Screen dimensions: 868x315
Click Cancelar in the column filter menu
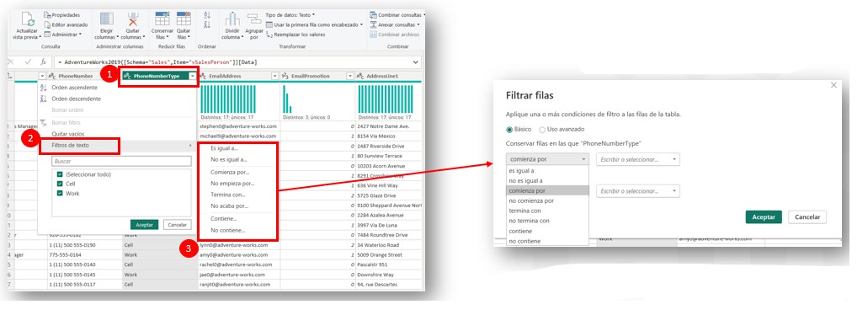pyautogui.click(x=177, y=225)
